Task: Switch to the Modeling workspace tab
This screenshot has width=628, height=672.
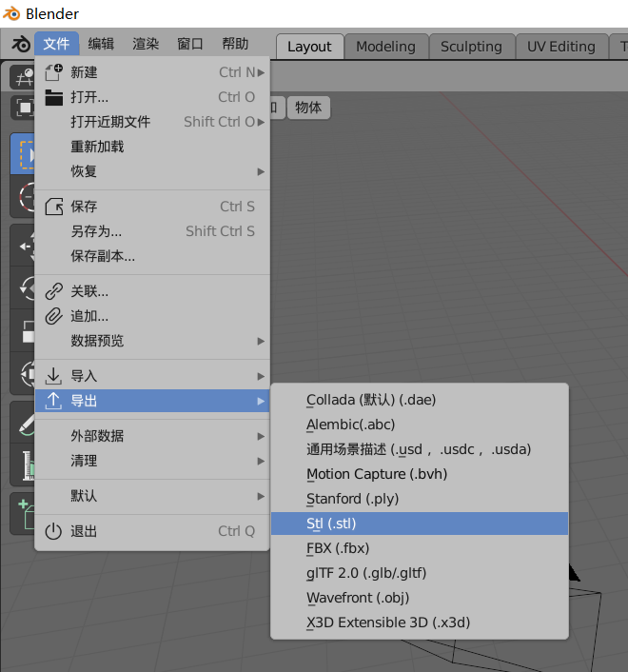Action: [386, 47]
